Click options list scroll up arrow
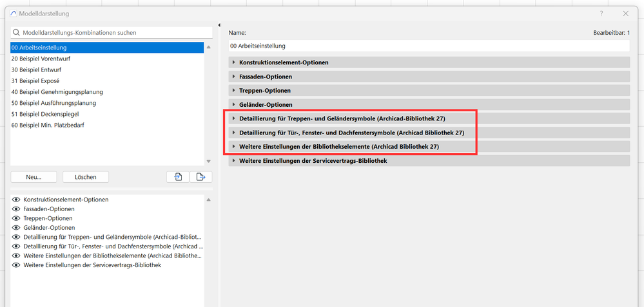Screen dimensions: 644x307 pyautogui.click(x=208, y=200)
